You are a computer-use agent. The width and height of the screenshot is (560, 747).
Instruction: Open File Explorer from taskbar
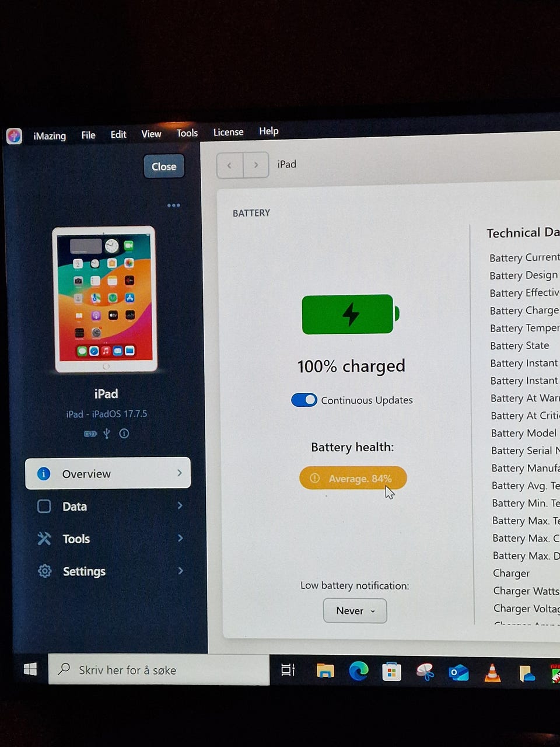pyautogui.click(x=325, y=671)
